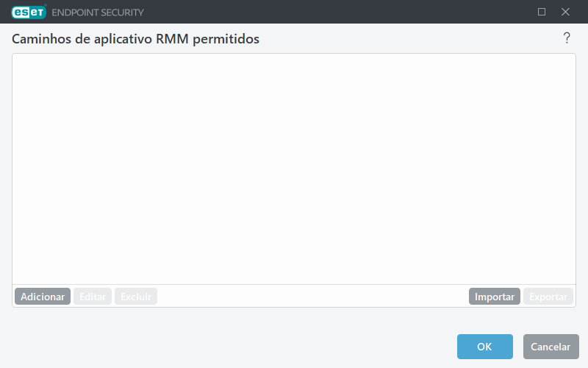This screenshot has height=368, width=588.
Task: Click the empty title bar area
Action: pos(331,12)
